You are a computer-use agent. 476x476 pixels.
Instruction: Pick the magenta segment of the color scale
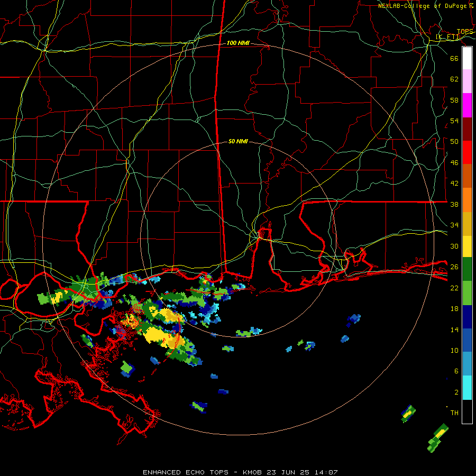[x=467, y=105]
